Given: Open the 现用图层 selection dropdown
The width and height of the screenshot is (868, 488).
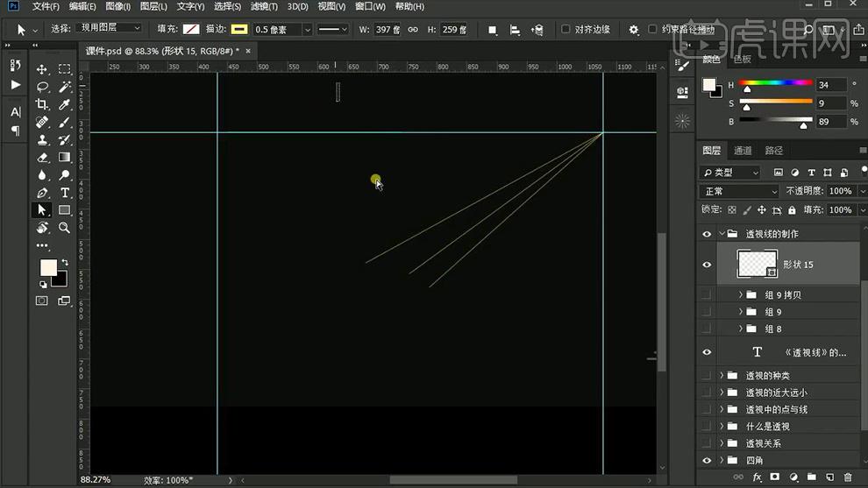Looking at the screenshot, I should point(110,28).
